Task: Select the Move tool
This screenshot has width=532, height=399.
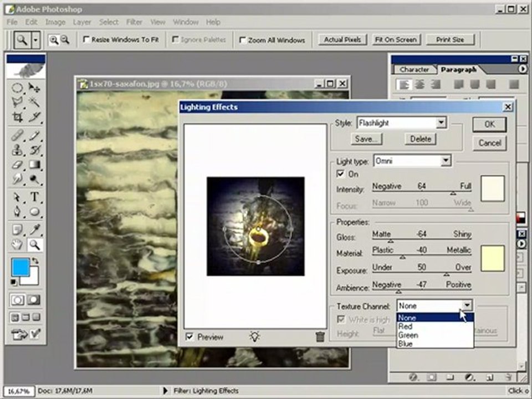Action: point(34,88)
